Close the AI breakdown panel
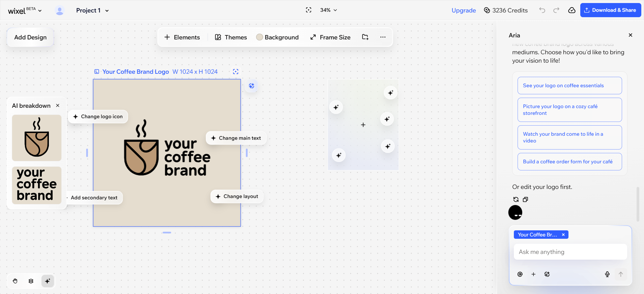The height and width of the screenshot is (294, 644). 58,105
